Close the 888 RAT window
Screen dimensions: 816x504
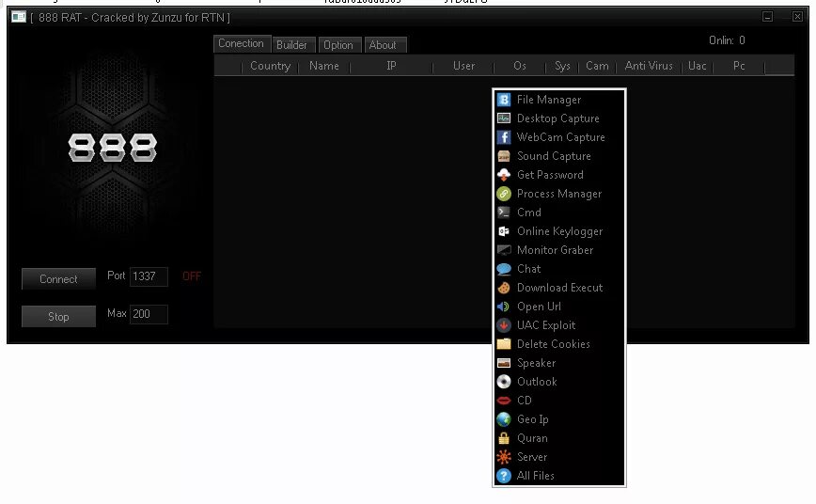(x=797, y=17)
